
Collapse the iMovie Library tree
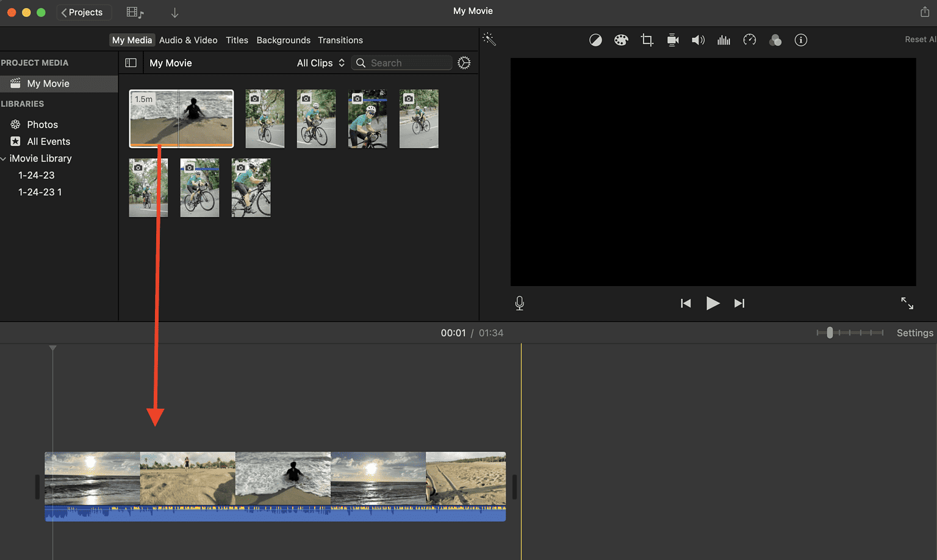click(4, 158)
